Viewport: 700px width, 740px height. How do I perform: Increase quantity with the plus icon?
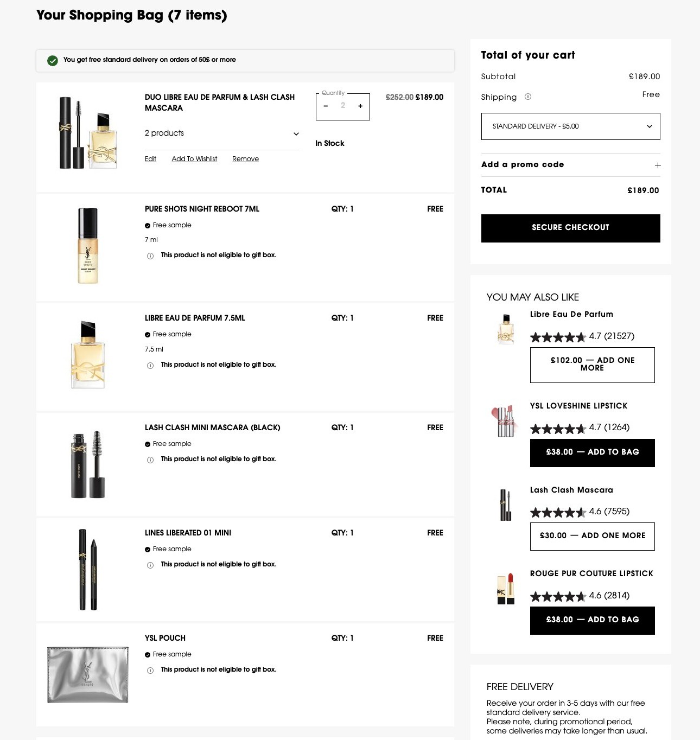point(360,106)
